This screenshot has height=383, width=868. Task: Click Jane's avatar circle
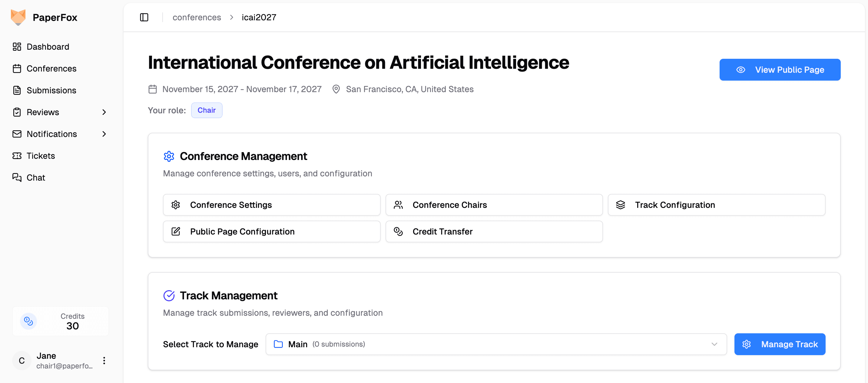pos(22,360)
